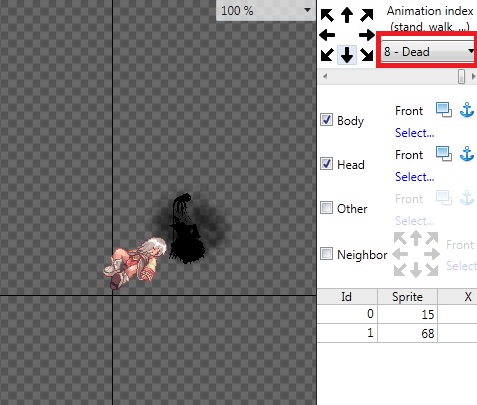
Task: Select the down-left direction arrow
Action: tap(327, 55)
